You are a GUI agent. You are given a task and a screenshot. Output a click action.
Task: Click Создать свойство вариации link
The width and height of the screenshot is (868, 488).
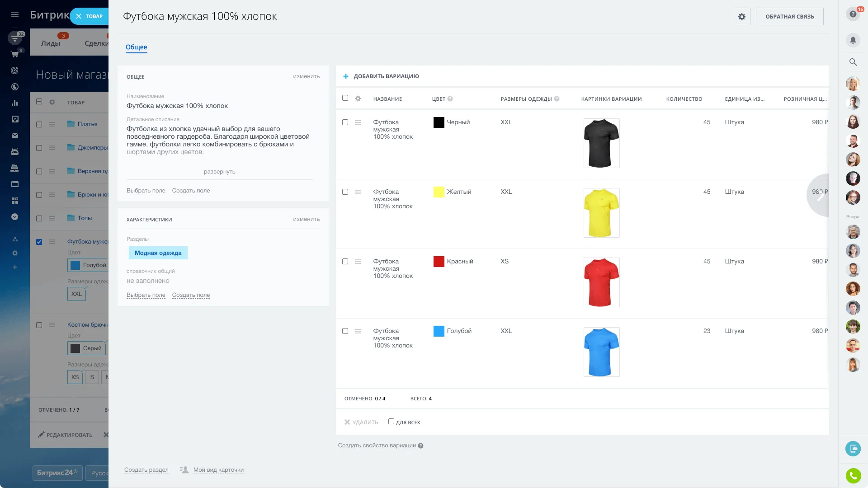point(377,446)
